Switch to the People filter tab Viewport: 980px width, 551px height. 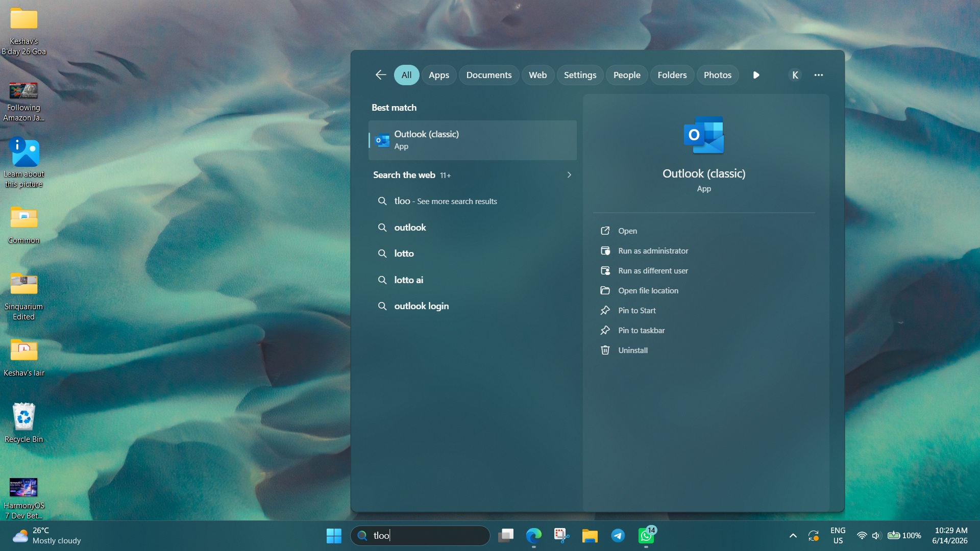[627, 75]
